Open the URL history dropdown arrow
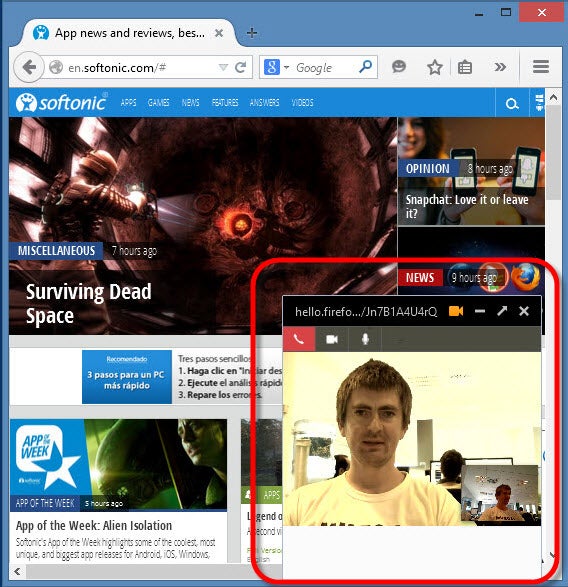Screen dimensions: 568x587 [223, 67]
